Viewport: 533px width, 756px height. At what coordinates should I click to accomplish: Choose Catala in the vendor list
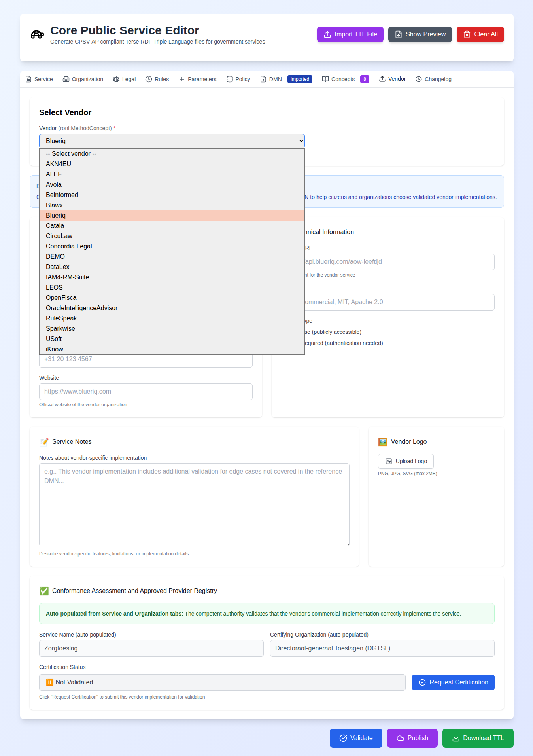point(55,225)
